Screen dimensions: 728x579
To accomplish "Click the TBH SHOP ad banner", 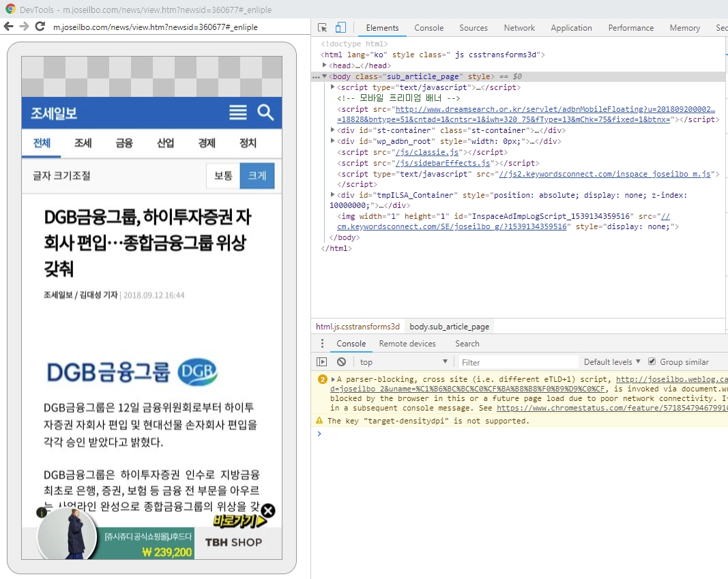I will [x=233, y=542].
